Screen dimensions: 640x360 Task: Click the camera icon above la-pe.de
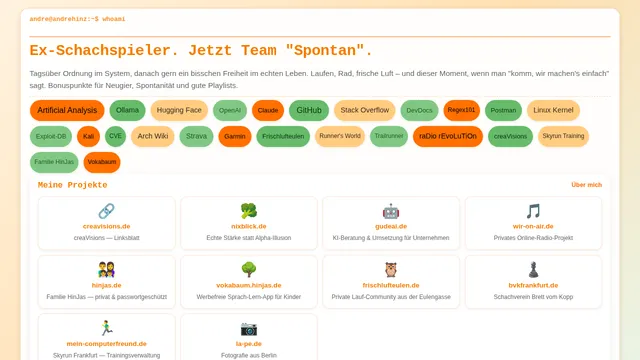click(249, 329)
